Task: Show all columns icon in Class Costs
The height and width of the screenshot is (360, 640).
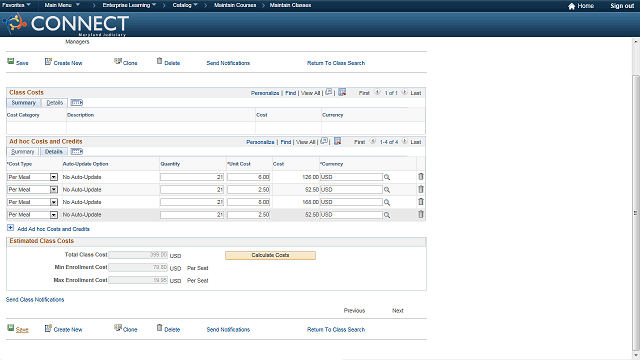Action: (x=77, y=102)
